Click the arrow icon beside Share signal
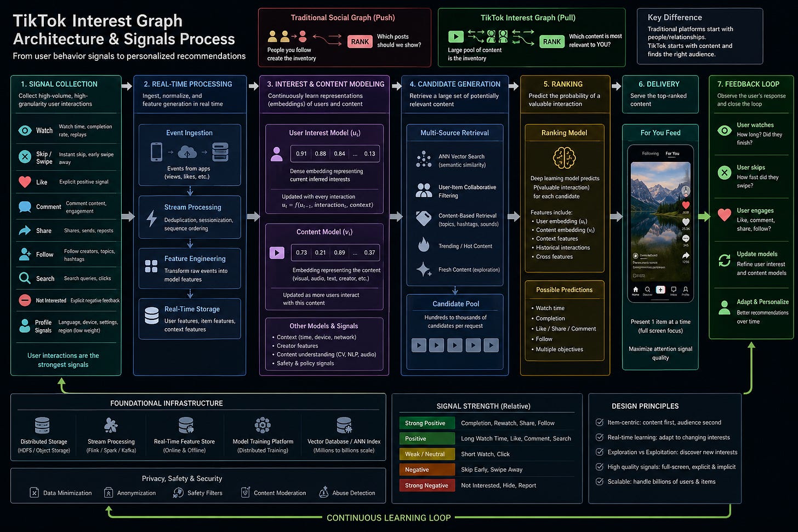Image resolution: width=798 pixels, height=532 pixels. (x=25, y=231)
